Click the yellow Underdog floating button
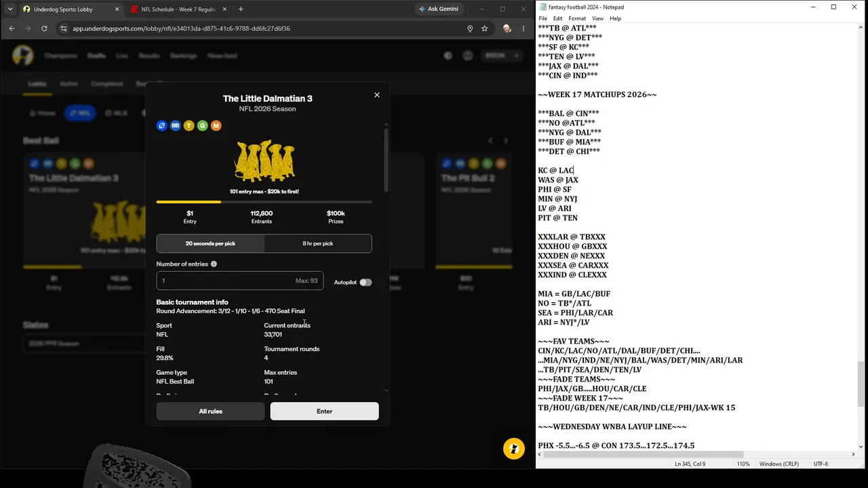This screenshot has height=488, width=868. 514,449
